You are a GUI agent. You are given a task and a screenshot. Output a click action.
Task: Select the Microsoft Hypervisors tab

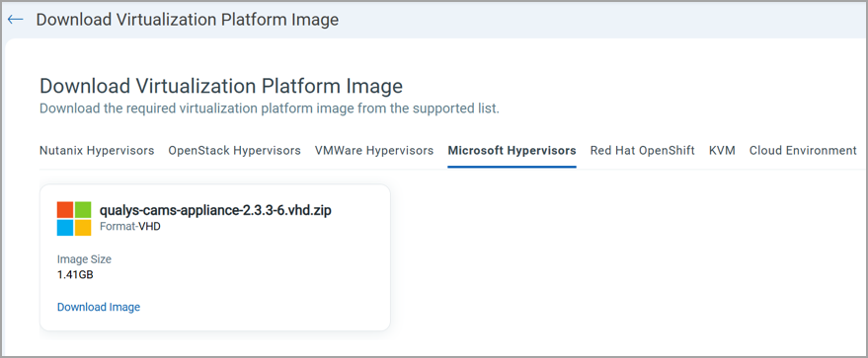pyautogui.click(x=513, y=150)
